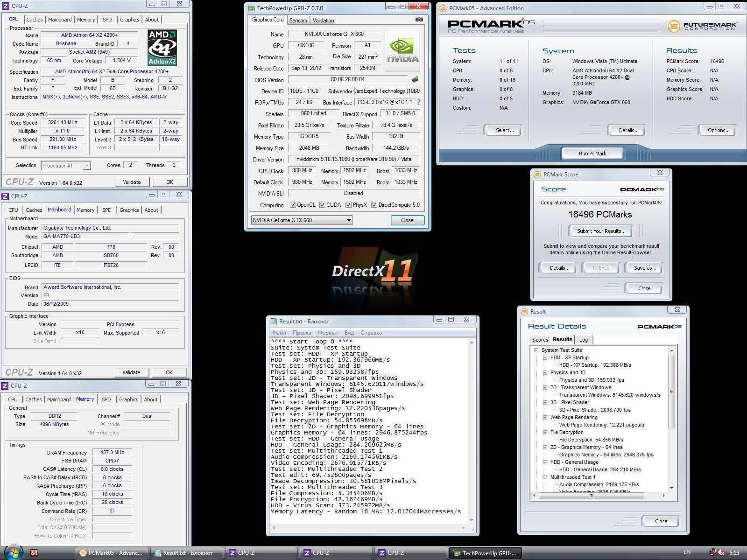Viewport: 747px width, 560px height.
Task: Open Result.txt Блокнот taskbar button
Action: coord(187,553)
